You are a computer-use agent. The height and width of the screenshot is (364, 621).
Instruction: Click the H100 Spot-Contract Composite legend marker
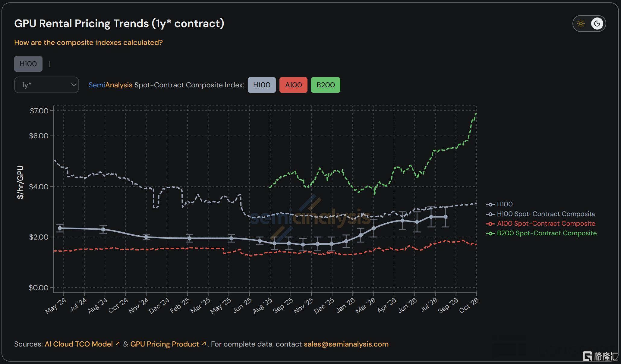490,214
